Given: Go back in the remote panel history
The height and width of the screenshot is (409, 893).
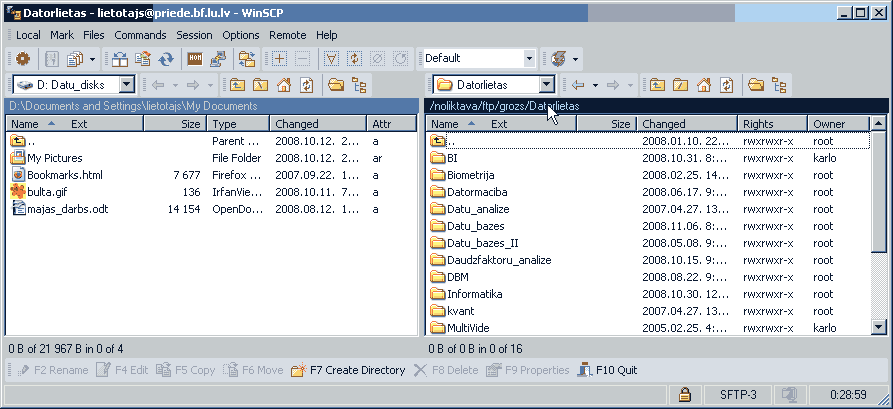Looking at the screenshot, I should [578, 85].
